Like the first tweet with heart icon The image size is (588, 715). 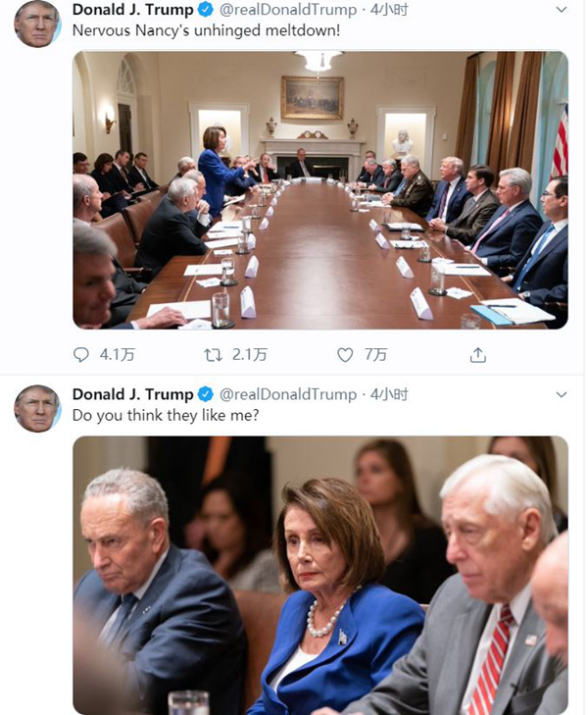tap(345, 354)
